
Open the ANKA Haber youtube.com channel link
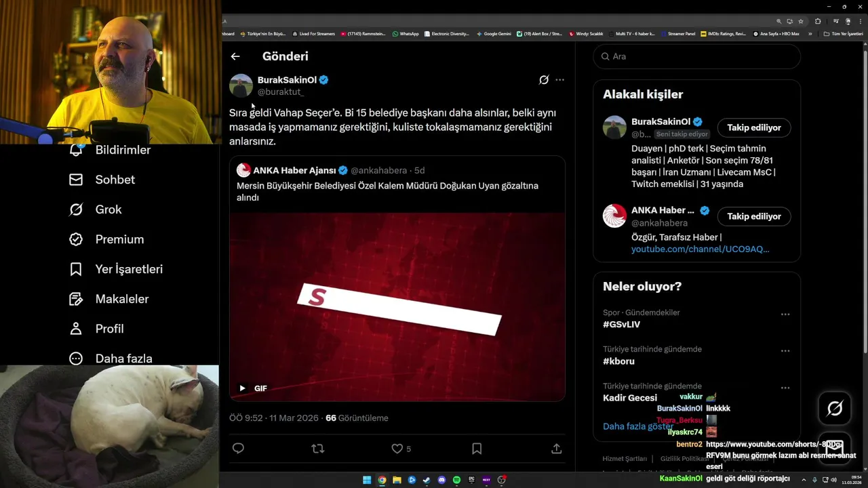tap(700, 249)
